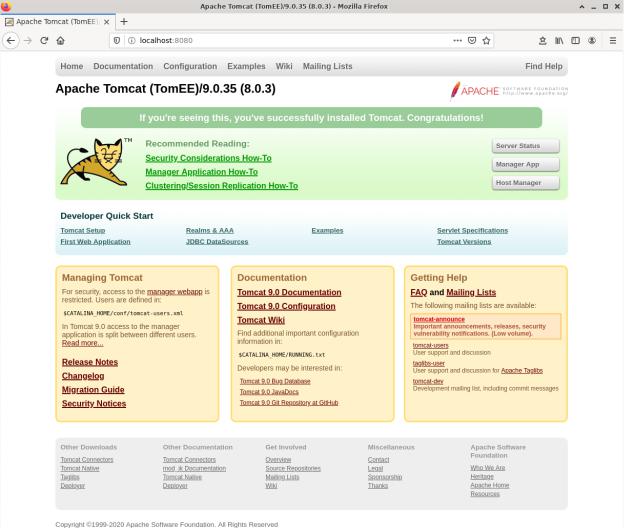Open Apache Taglibs link
Screen dimensions: 624x528
(522, 370)
